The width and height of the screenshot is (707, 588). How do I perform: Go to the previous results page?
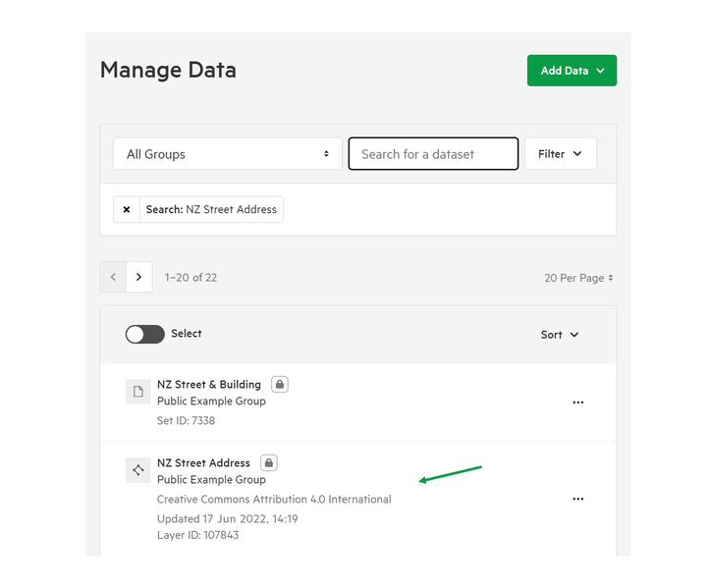(x=113, y=277)
